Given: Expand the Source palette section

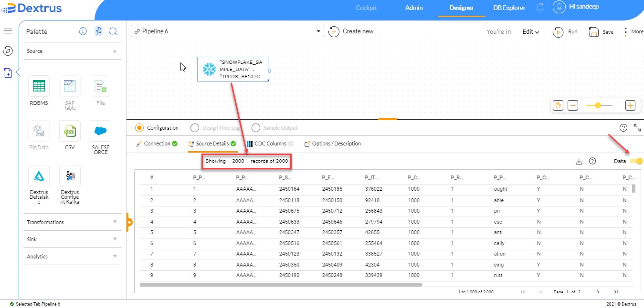Looking at the screenshot, I should 73,51.
